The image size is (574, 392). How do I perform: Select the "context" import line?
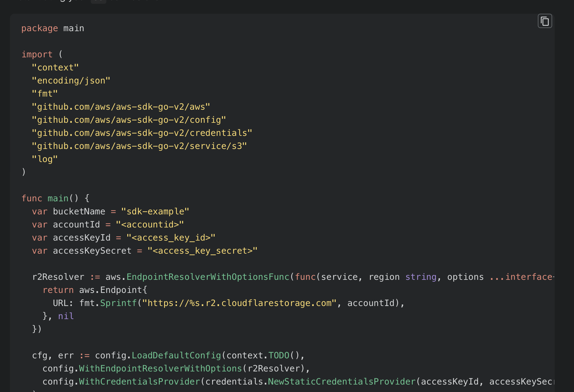pos(55,68)
